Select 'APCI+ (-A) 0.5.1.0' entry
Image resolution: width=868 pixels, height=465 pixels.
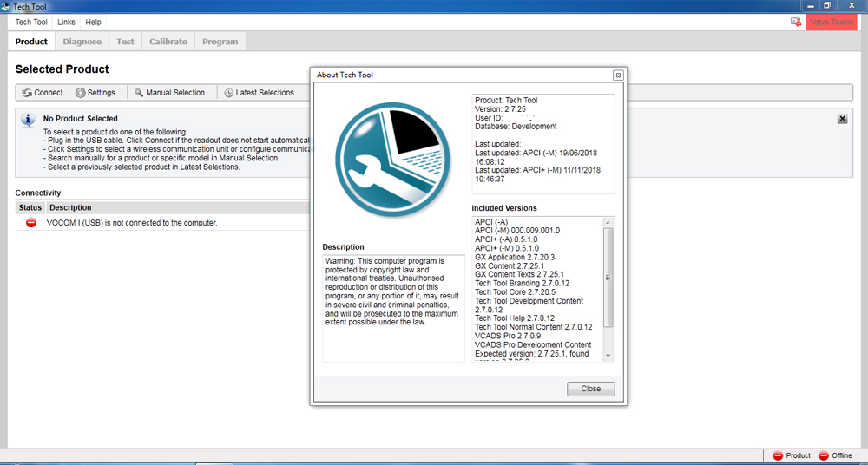click(507, 239)
